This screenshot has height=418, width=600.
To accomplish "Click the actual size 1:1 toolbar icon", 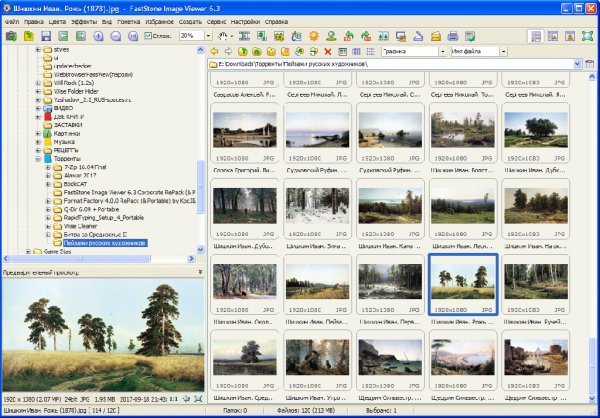I will [x=133, y=36].
